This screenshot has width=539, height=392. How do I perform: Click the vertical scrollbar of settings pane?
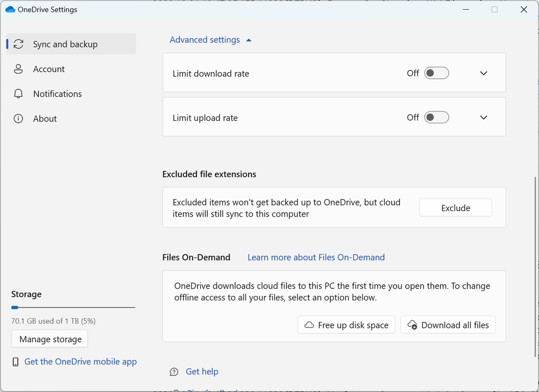coord(535,267)
